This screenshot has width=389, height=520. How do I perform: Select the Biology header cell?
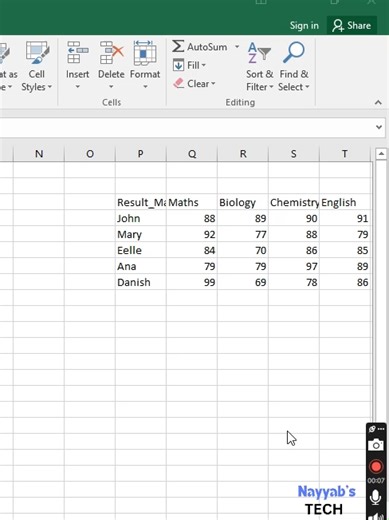pos(243,202)
